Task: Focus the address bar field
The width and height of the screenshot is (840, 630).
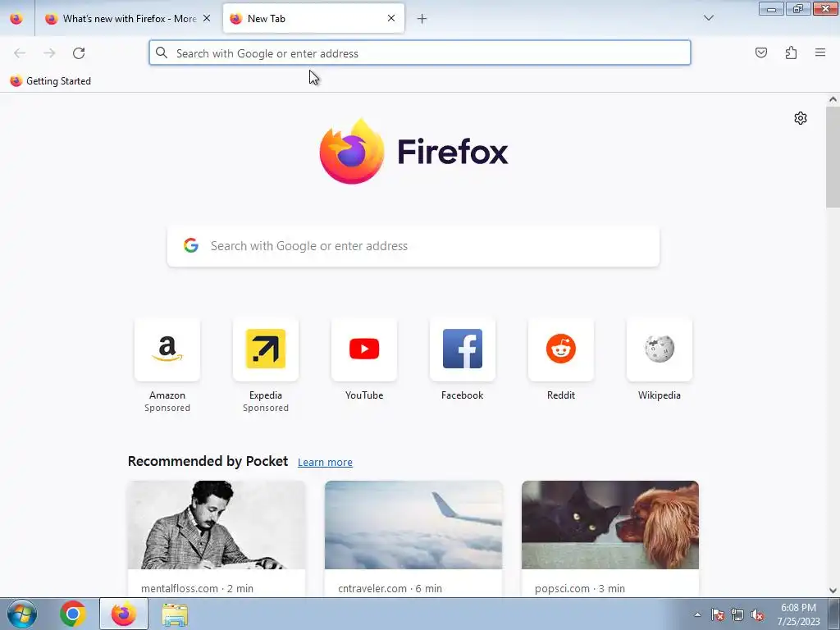Action: [420, 53]
